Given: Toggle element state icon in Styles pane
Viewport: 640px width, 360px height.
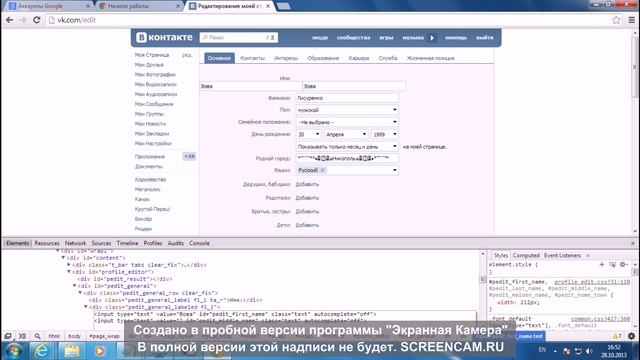Looking at the screenshot, I should click(612, 264).
